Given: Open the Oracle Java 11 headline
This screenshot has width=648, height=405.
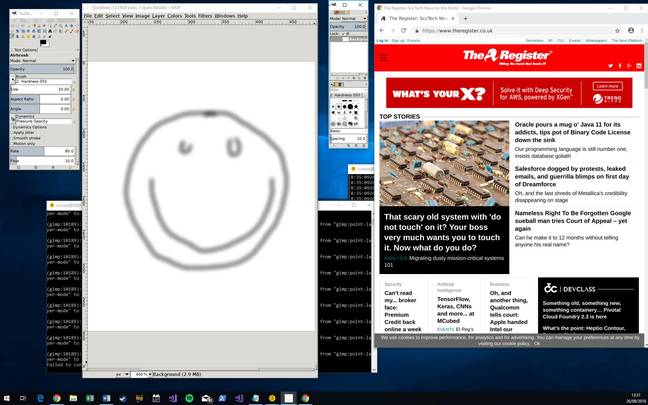Looking at the screenshot, I should [572, 132].
